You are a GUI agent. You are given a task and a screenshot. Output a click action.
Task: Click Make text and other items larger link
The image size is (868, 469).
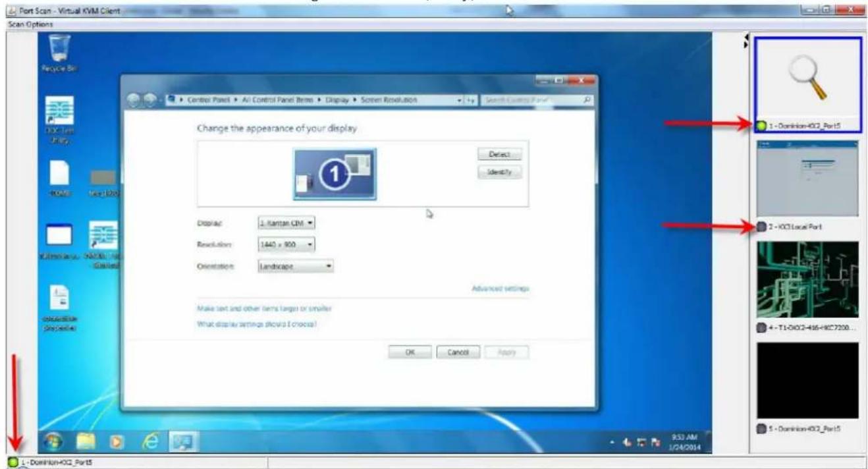pos(264,308)
